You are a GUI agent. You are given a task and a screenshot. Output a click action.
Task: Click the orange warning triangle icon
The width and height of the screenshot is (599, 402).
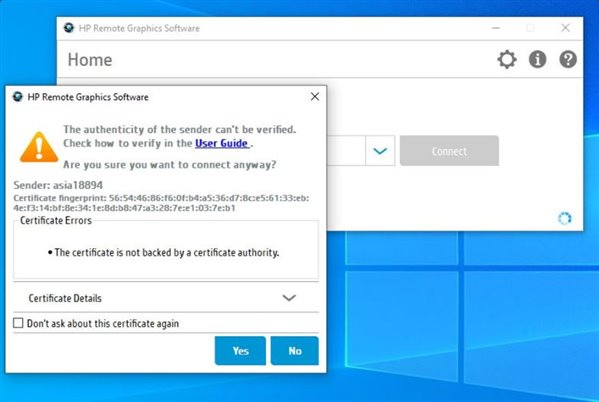click(x=39, y=147)
